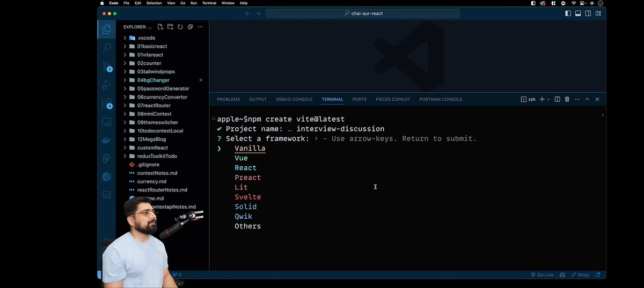Click the chai-aur-react command center search box
Image resolution: width=644 pixels, height=288 pixels.
tap(363, 13)
